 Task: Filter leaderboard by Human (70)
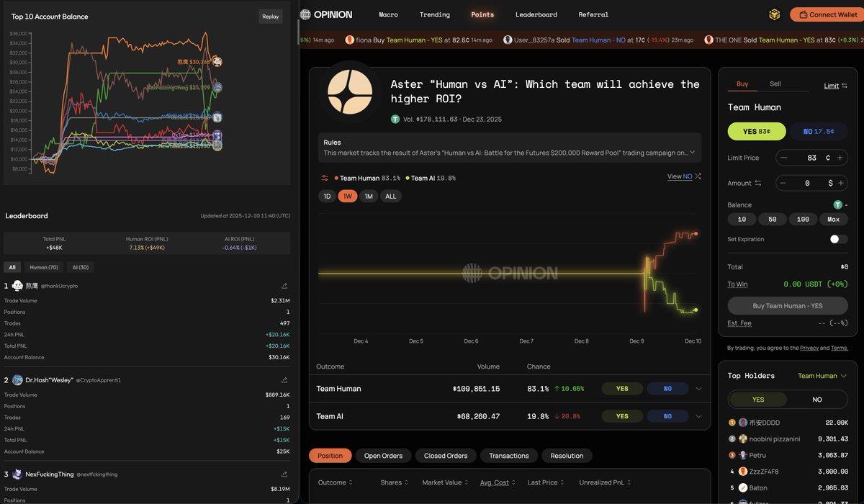[44, 267]
